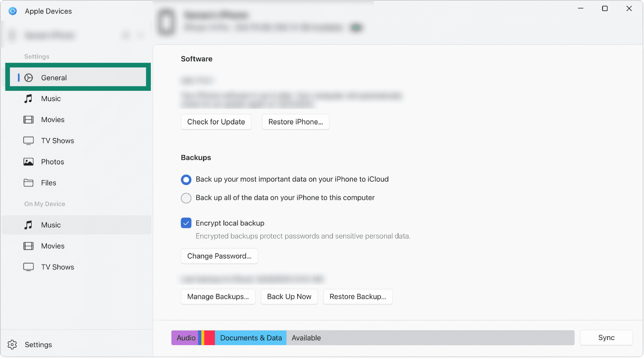644x359 pixels.
Task: Click the Files folder icon
Action: [x=28, y=183]
